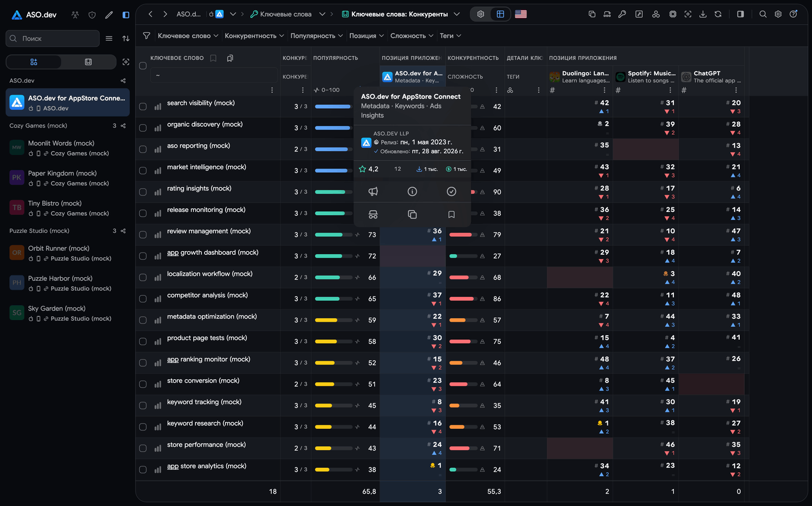Tick the checkbox for search visibility (mock)
This screenshot has width=812, height=506.
coord(143,106)
